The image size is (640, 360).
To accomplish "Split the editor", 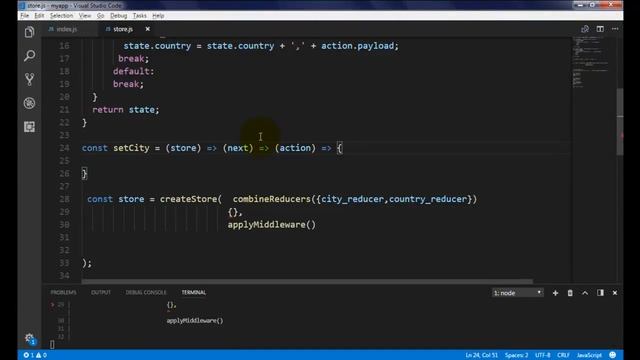I will coord(600,29).
